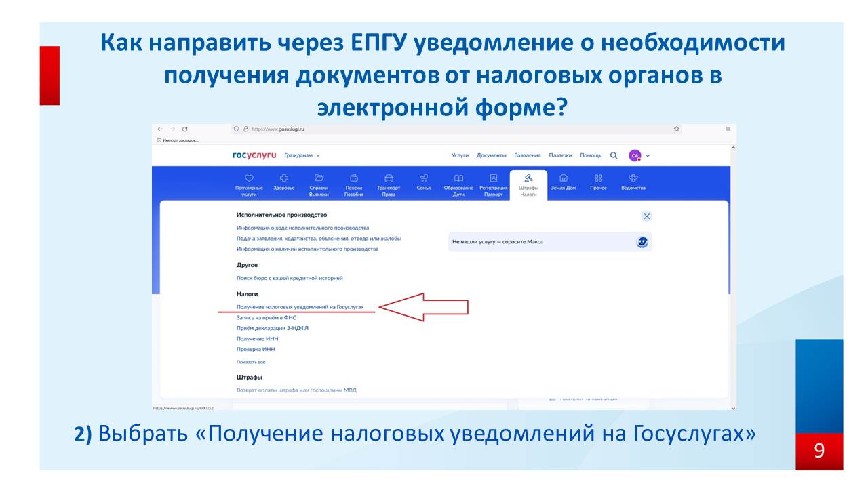Click the Не нашли услугу — спросите Макса field

pyautogui.click(x=550, y=242)
